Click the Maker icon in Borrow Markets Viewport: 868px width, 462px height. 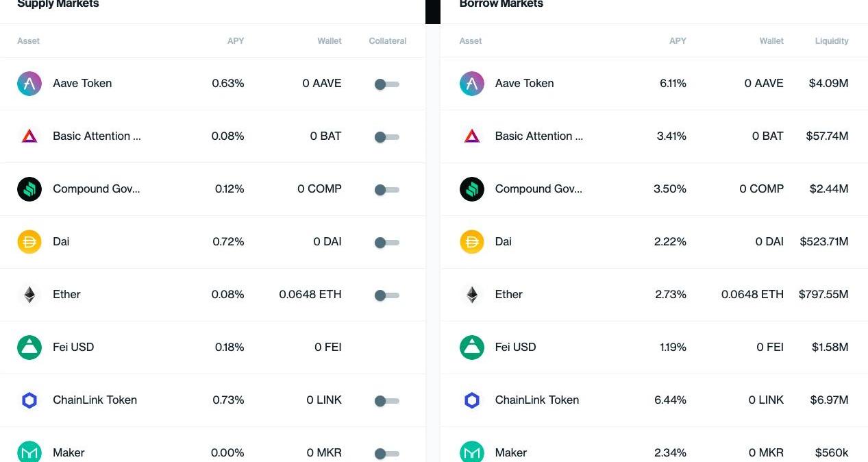click(x=472, y=452)
